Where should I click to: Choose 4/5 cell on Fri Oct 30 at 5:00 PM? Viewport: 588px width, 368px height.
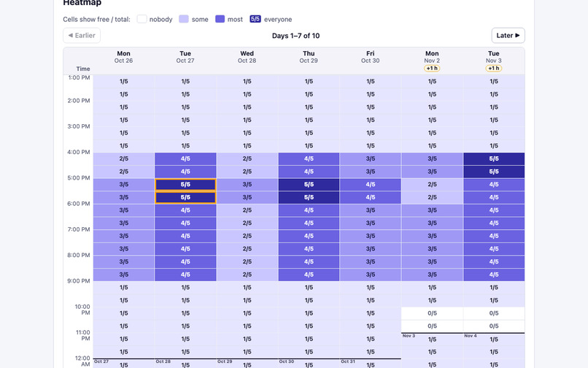[371, 185]
